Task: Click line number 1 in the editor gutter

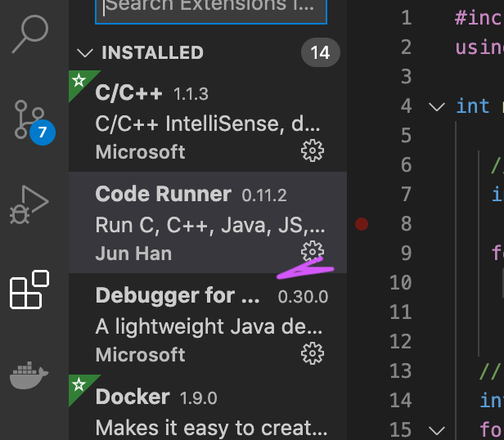Action: point(407,18)
